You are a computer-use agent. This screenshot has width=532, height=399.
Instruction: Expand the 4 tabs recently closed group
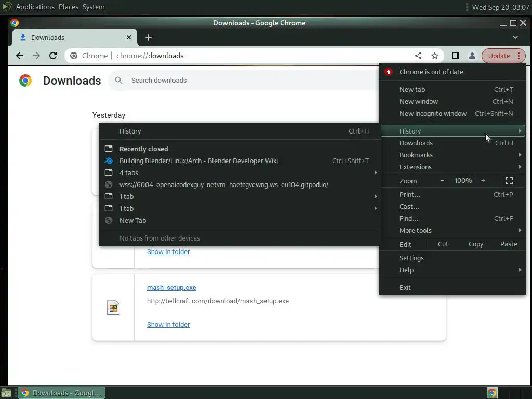(240, 172)
